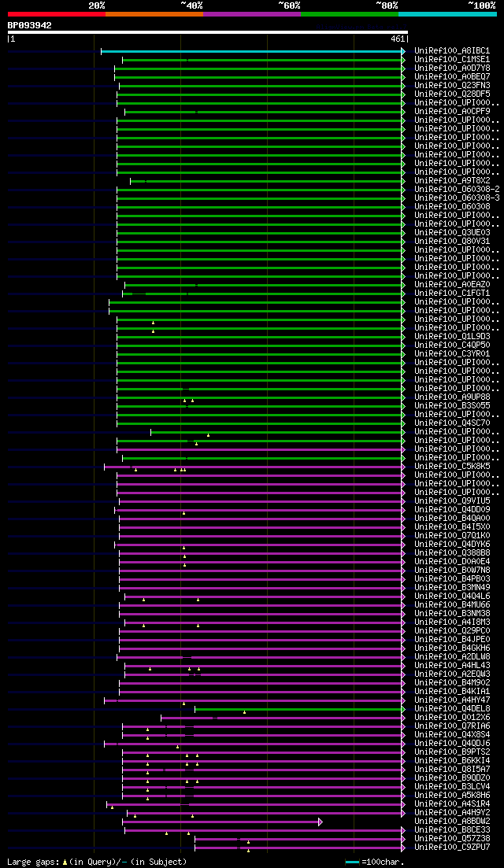Select the UniRef100_Q3UE03 entry
This screenshot has width=504, height=868.
click(x=452, y=232)
